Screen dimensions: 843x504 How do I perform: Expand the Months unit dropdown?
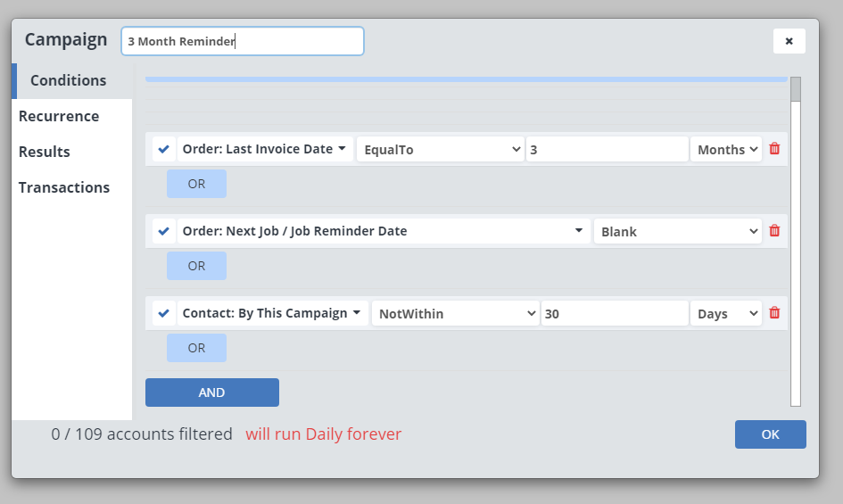[726, 149]
